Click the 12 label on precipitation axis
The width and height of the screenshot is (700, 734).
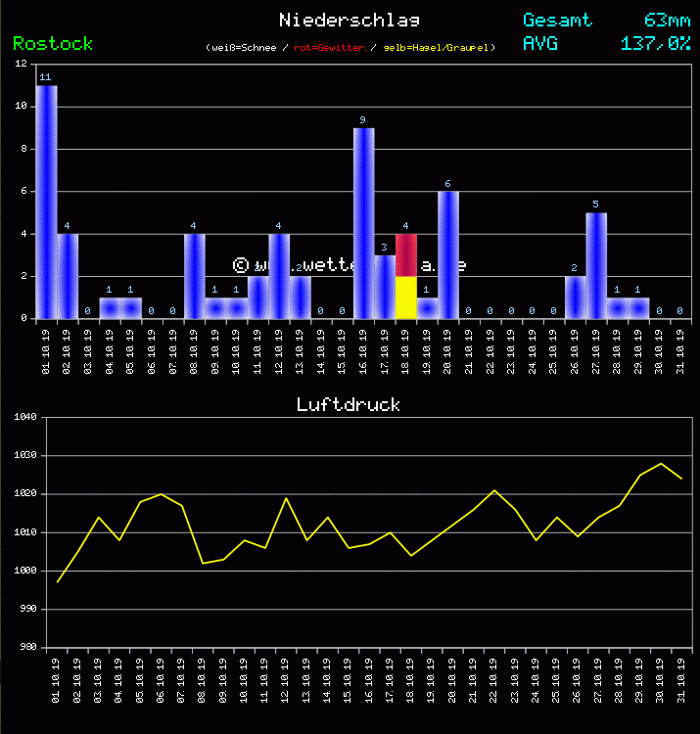point(22,65)
